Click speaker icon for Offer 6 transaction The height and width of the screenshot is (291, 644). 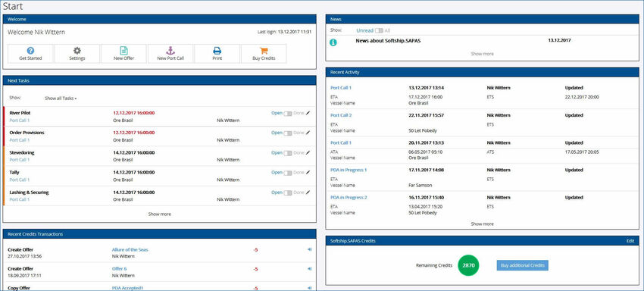309,269
